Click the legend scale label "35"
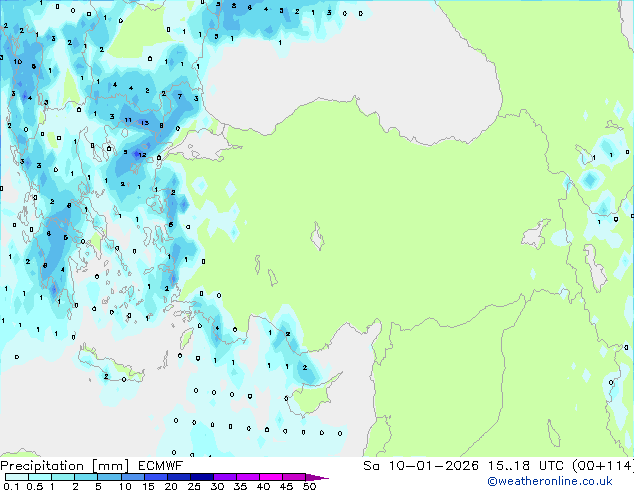Screen dimensions: 634x490 (x=240, y=486)
